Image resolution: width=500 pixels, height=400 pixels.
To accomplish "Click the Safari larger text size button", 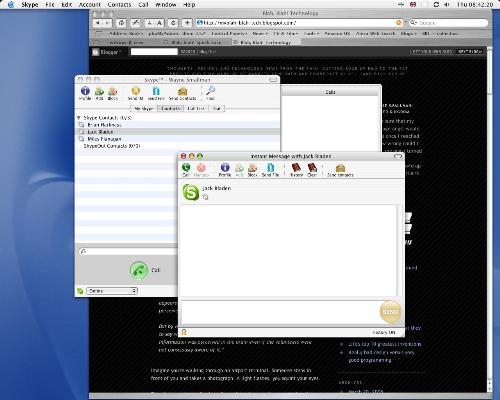I will tap(160, 23).
